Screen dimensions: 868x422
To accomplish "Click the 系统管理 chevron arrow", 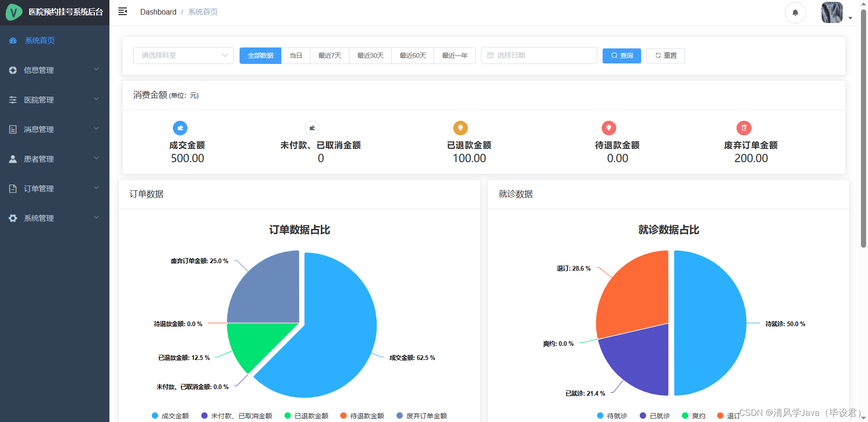I will pyautogui.click(x=96, y=218).
